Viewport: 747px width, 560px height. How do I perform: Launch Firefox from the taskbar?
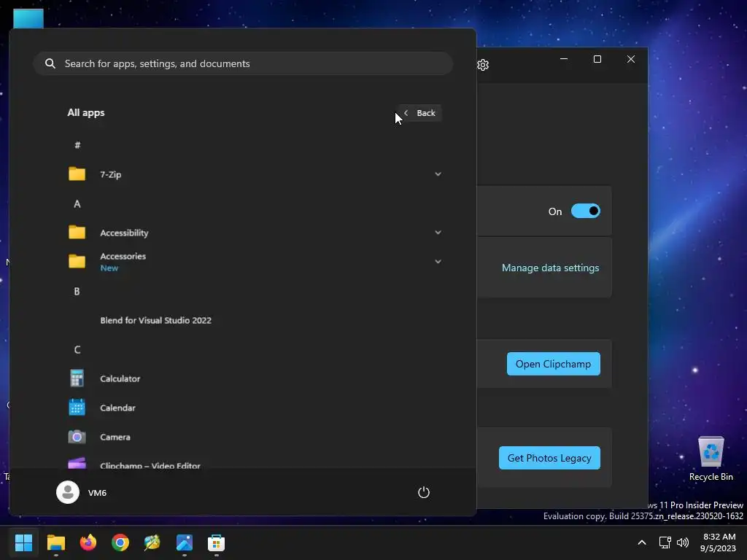(88, 542)
